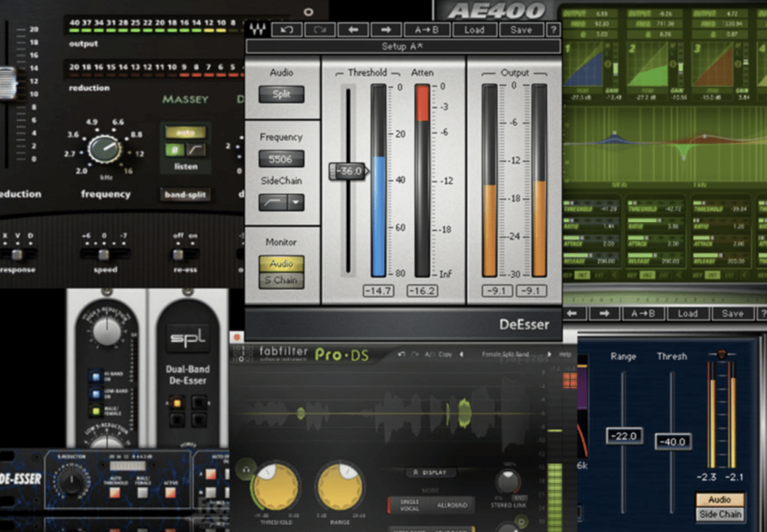Screen dimensions: 767x532
Task: Click the speed switch in Massey De-Esser
Action: (104, 255)
